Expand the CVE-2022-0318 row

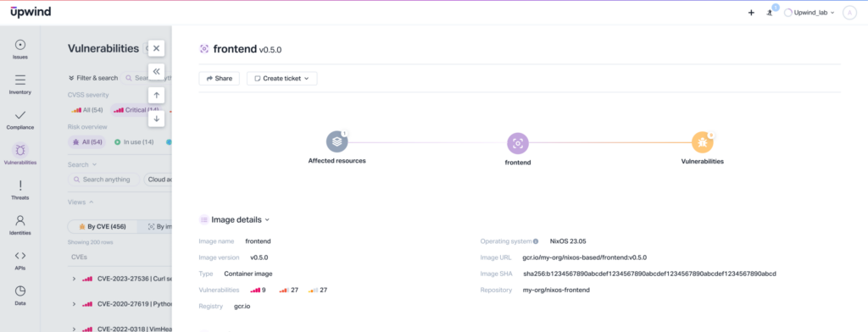pyautogui.click(x=74, y=329)
